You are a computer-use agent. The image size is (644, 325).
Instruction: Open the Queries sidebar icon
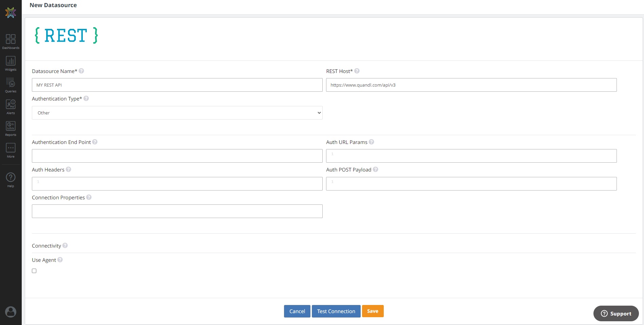[x=11, y=85]
